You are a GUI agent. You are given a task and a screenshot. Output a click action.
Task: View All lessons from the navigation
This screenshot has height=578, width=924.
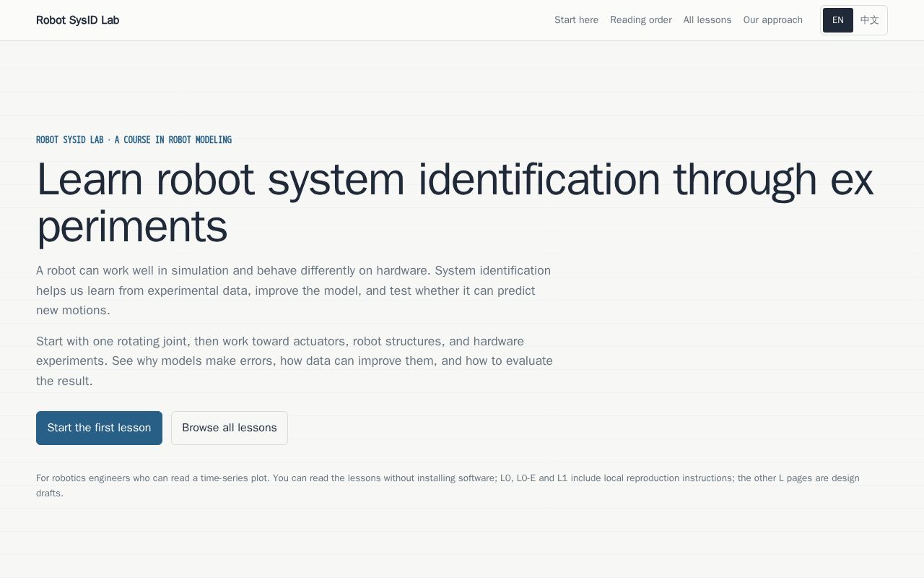[707, 20]
